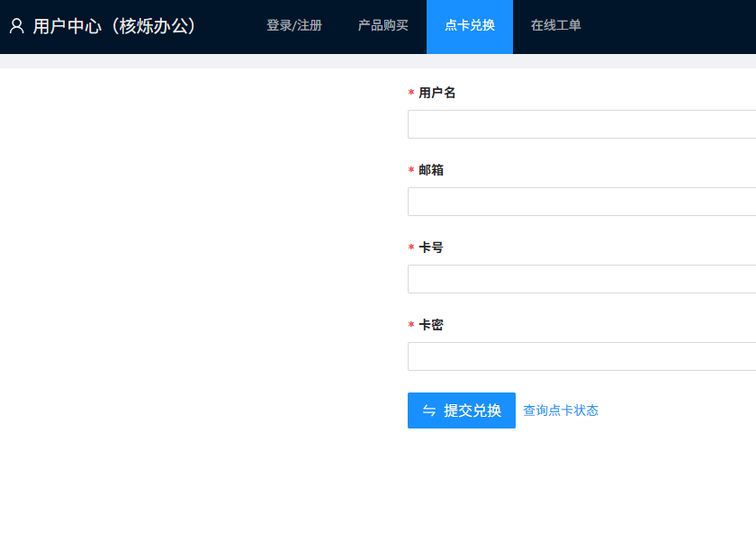Switch to the 产品购买 tab

[x=382, y=26]
